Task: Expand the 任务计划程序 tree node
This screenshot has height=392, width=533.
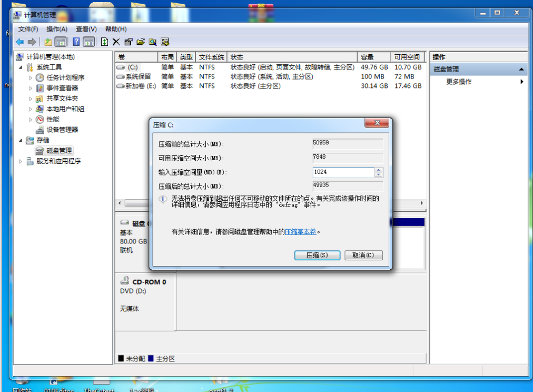Action: click(x=31, y=78)
